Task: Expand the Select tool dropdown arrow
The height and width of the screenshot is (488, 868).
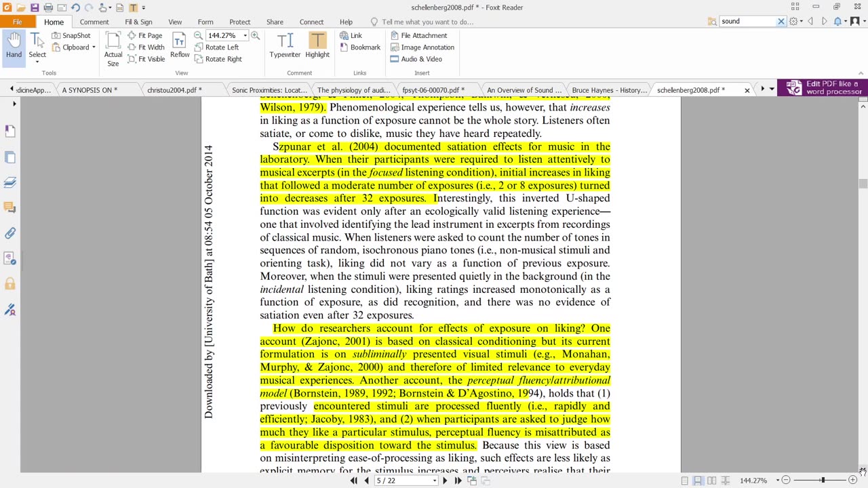Action: pos(37,62)
